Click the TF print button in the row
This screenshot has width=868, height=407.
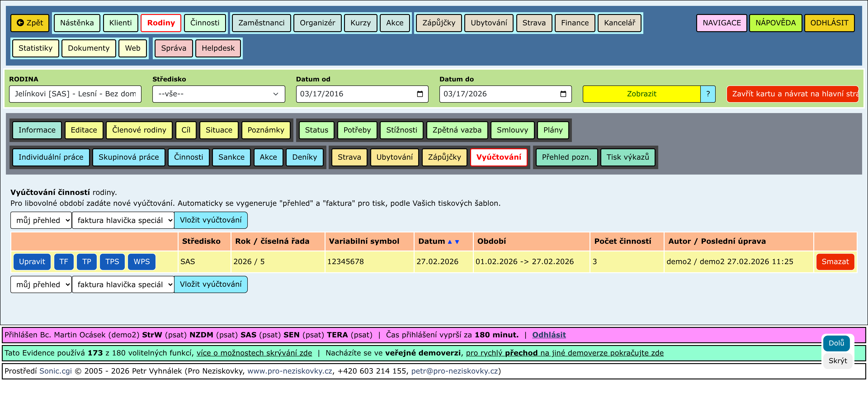click(x=64, y=262)
